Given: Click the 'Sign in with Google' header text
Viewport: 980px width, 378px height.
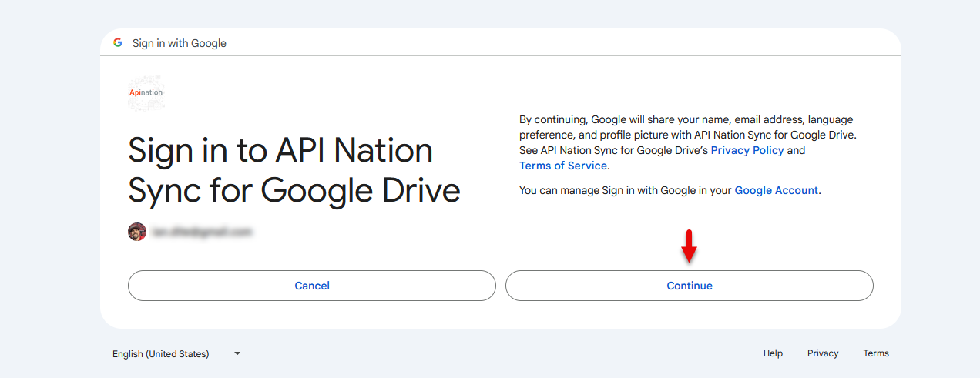Looking at the screenshot, I should (x=180, y=43).
